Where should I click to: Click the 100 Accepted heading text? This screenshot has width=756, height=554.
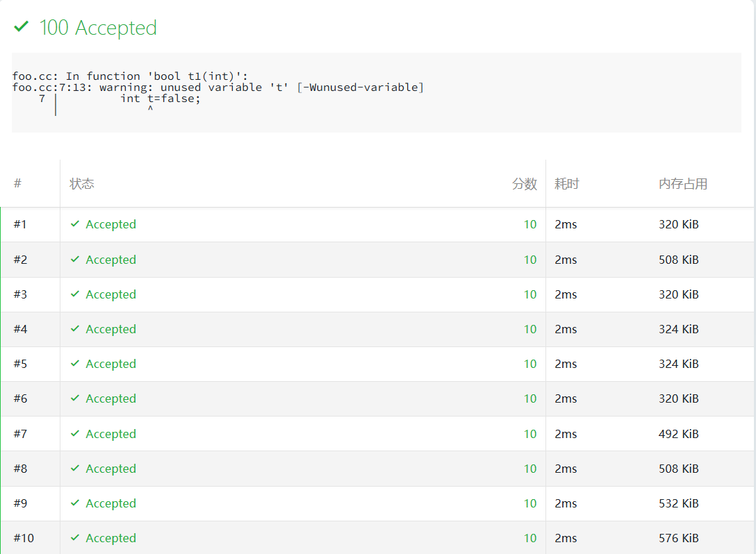click(98, 28)
